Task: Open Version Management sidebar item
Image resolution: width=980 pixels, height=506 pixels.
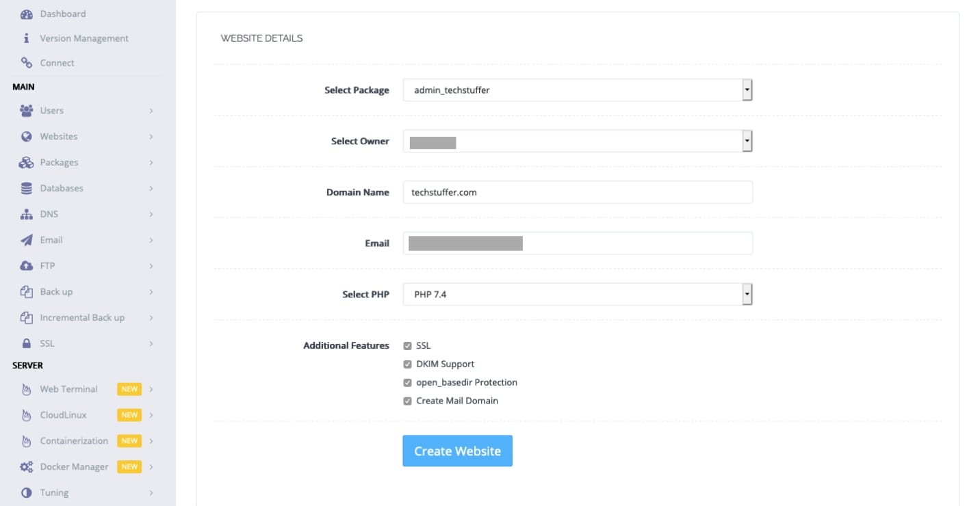Action: click(x=84, y=38)
